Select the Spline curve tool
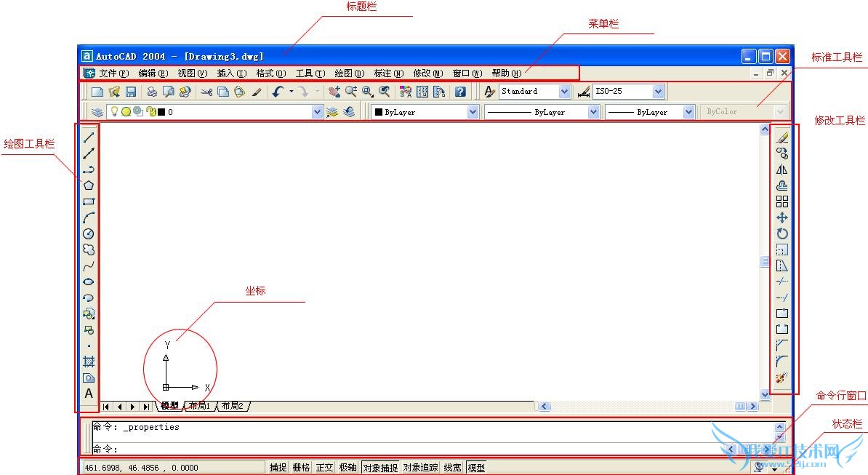This screenshot has height=475, width=868. point(89,266)
